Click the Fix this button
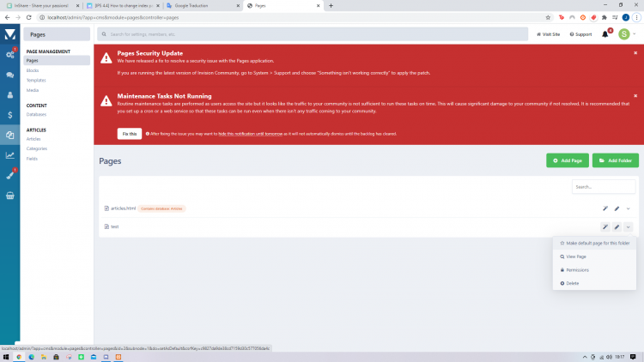 coord(129,134)
